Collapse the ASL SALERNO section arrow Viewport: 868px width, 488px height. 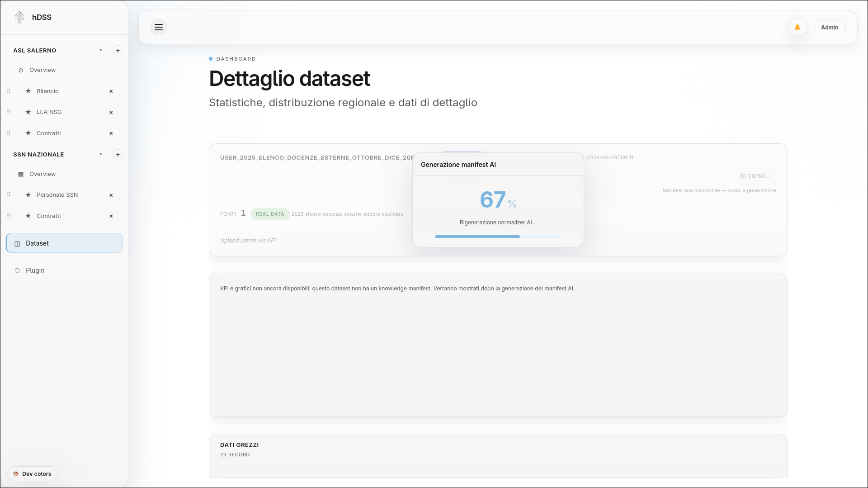pyautogui.click(x=101, y=50)
